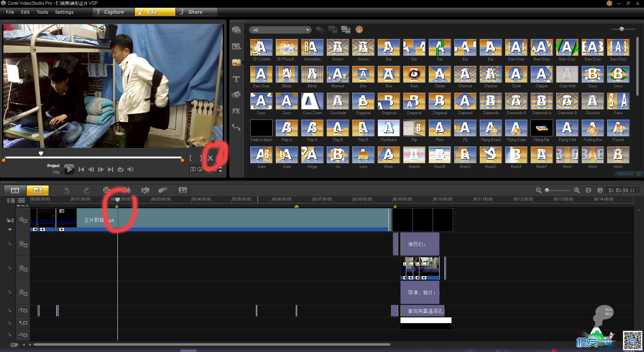Open the Motion Tracking spheres icon

(x=163, y=190)
